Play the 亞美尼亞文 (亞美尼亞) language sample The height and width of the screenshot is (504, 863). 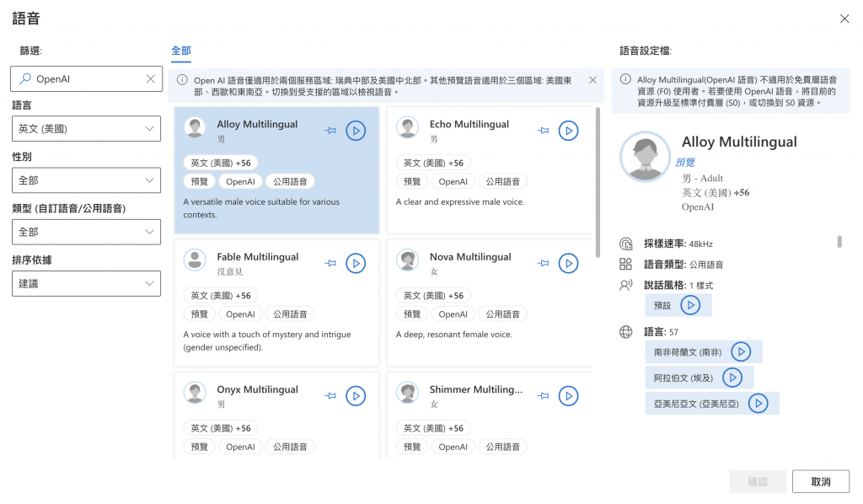758,404
